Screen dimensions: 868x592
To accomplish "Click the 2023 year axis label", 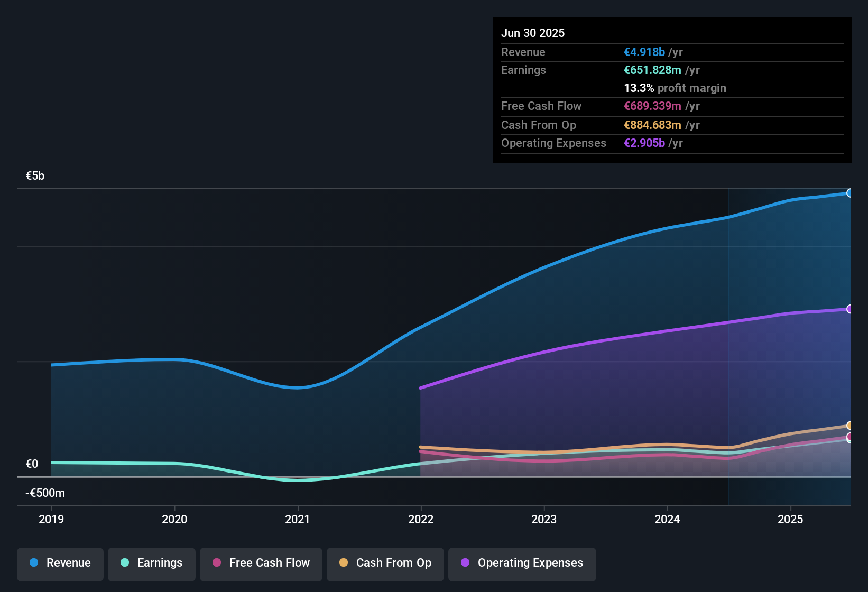I will point(544,519).
